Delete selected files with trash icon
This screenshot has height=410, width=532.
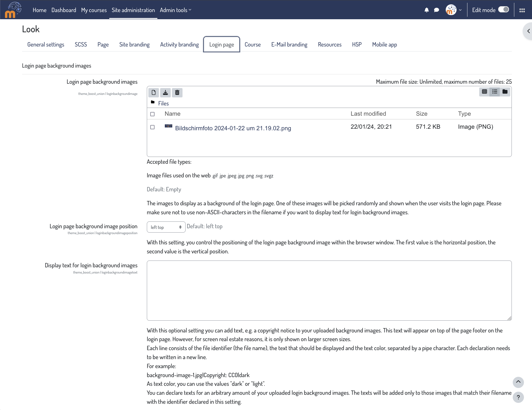[177, 92]
